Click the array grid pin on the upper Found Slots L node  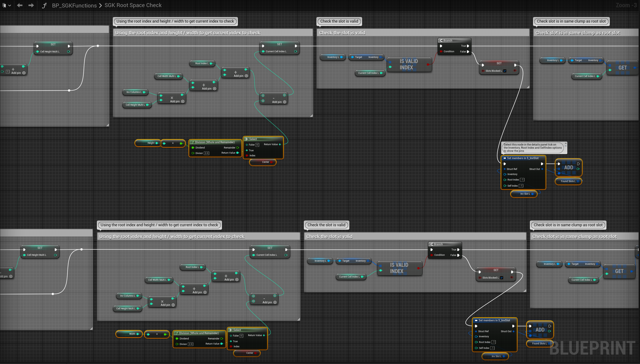pyautogui.click(x=578, y=181)
